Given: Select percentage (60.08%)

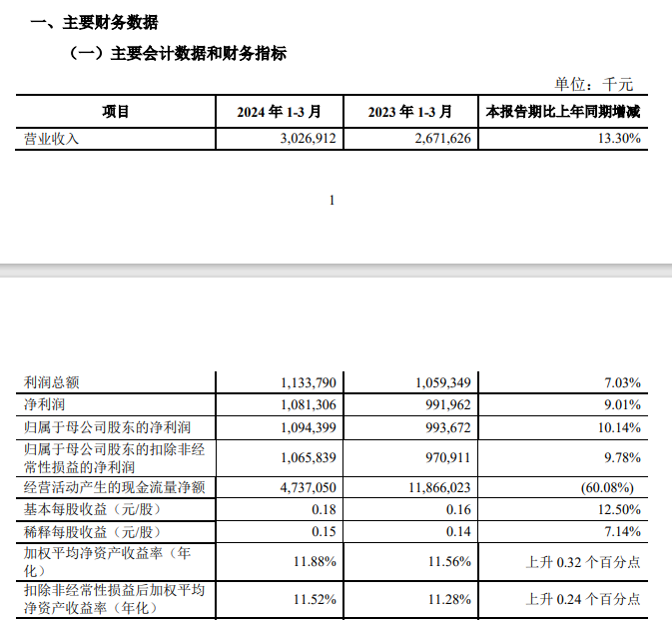Looking at the screenshot, I should coord(607,487).
